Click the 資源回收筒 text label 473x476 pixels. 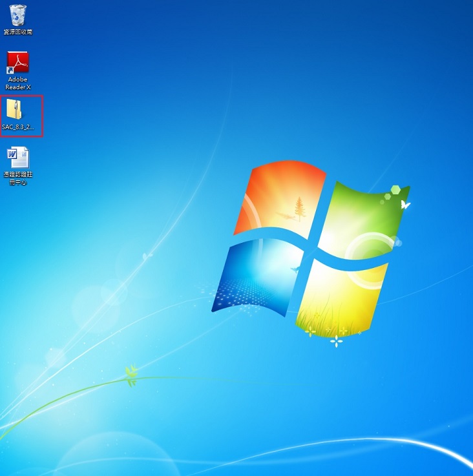pyautogui.click(x=18, y=32)
